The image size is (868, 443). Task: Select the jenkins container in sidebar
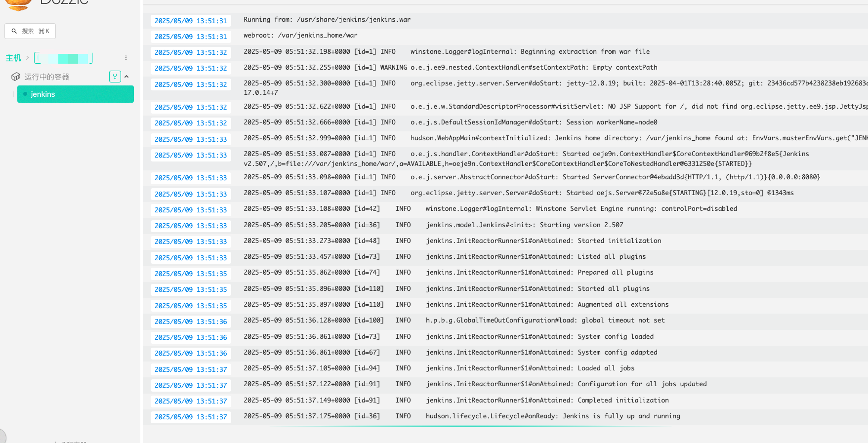pos(76,94)
